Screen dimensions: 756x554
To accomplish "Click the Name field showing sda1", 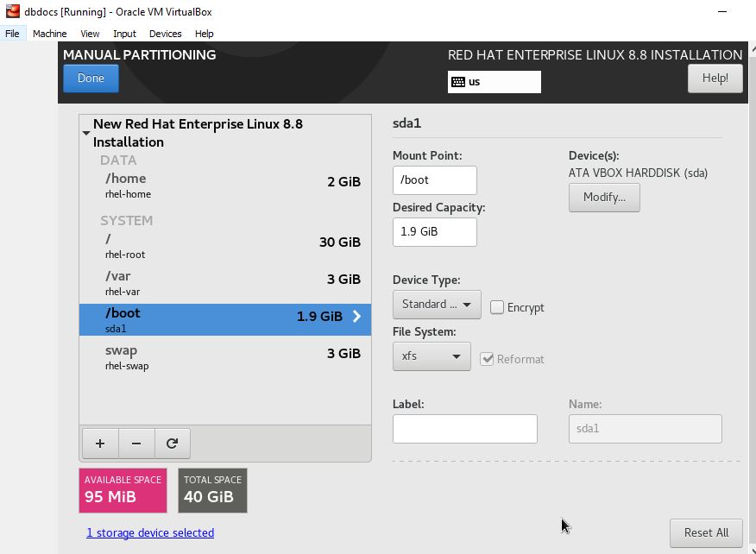I will [x=646, y=429].
